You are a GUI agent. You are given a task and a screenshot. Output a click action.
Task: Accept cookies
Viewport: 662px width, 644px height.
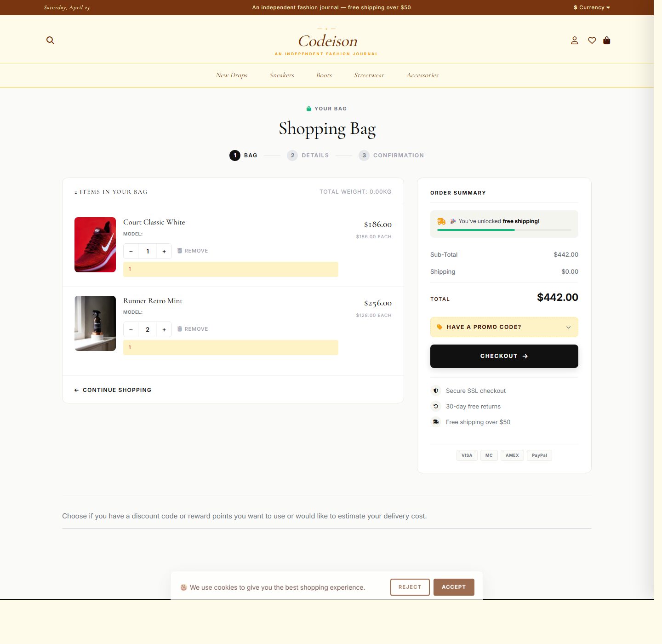[454, 587]
